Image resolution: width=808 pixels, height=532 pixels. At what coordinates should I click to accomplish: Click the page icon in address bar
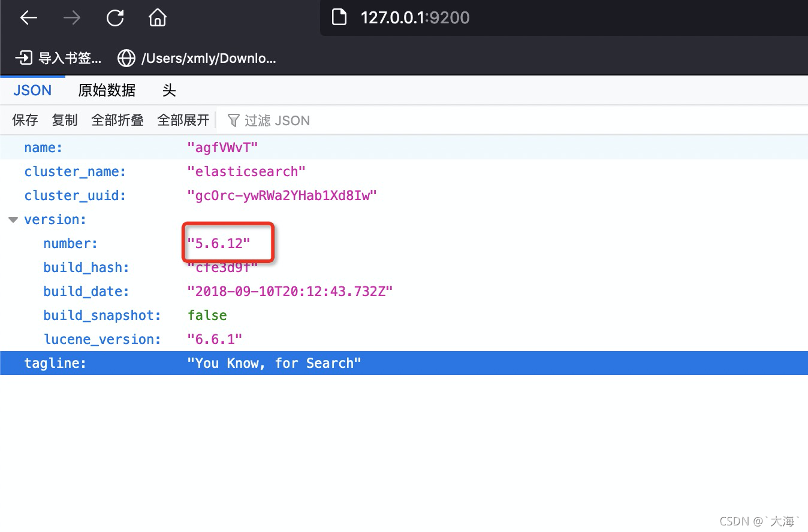[339, 17]
